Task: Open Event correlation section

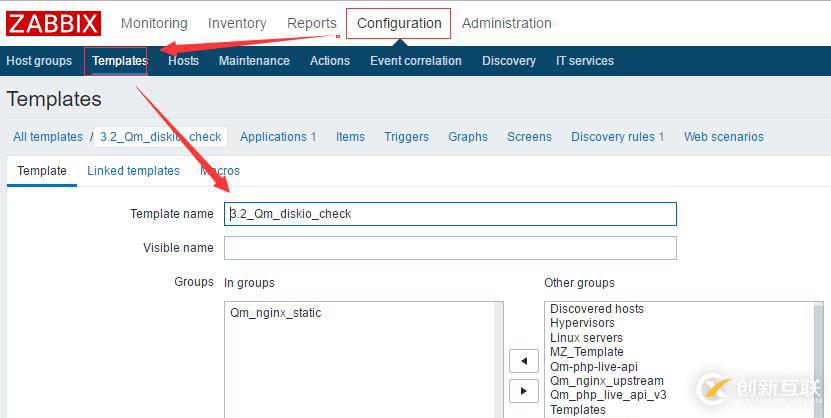Action: click(x=416, y=60)
